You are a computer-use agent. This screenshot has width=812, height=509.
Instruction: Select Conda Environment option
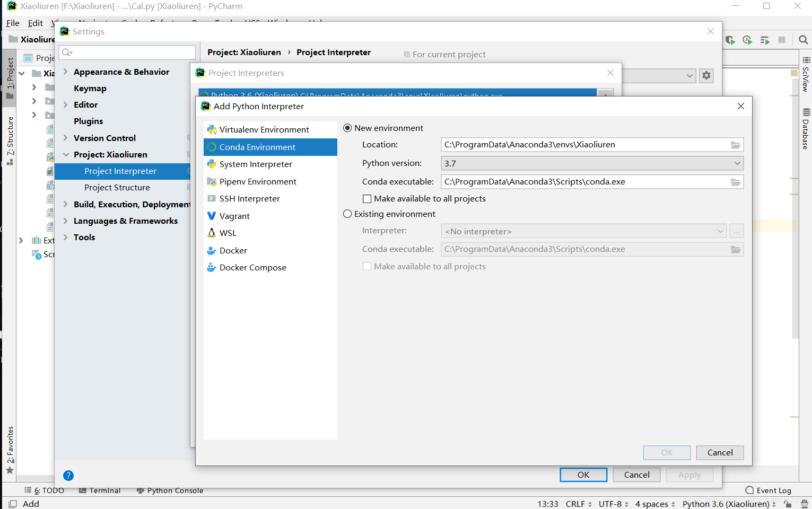coord(270,147)
